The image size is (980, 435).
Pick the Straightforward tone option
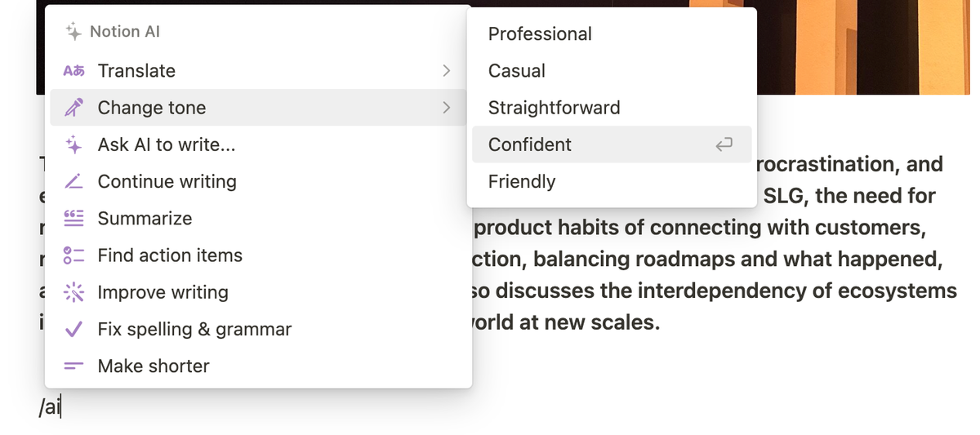click(x=554, y=108)
